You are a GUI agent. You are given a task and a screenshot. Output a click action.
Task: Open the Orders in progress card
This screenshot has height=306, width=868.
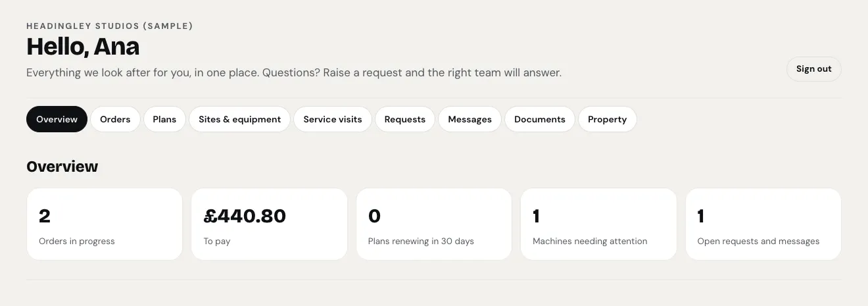coord(105,224)
